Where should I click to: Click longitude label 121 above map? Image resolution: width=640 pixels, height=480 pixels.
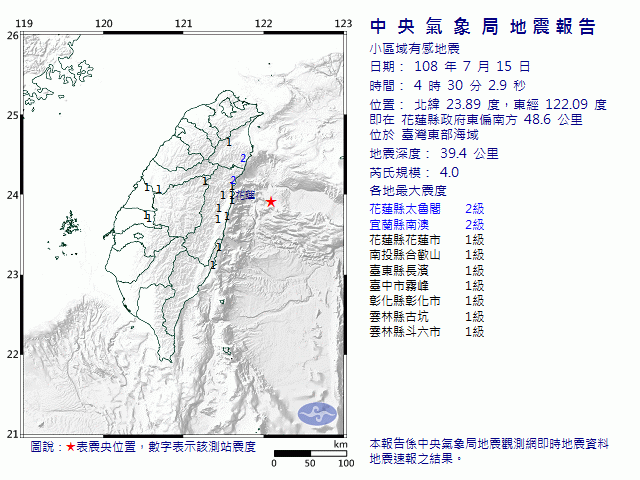tap(183, 24)
